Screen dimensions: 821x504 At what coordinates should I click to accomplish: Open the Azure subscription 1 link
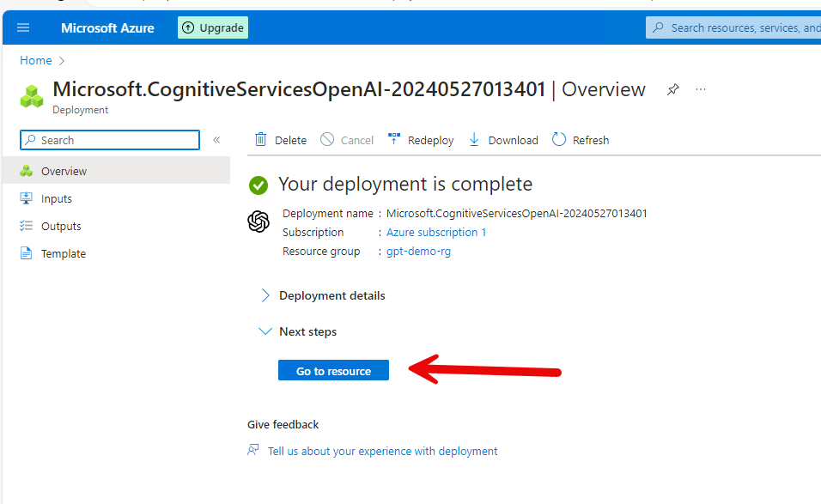(436, 233)
